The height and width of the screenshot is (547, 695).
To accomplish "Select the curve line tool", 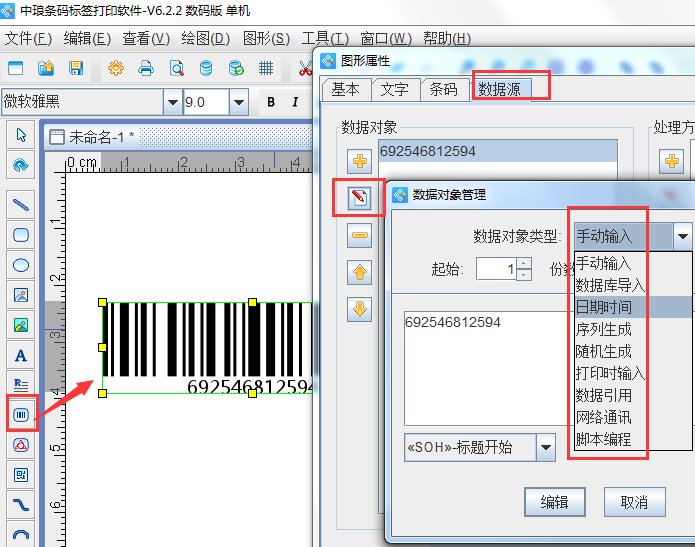I will coord(21,505).
